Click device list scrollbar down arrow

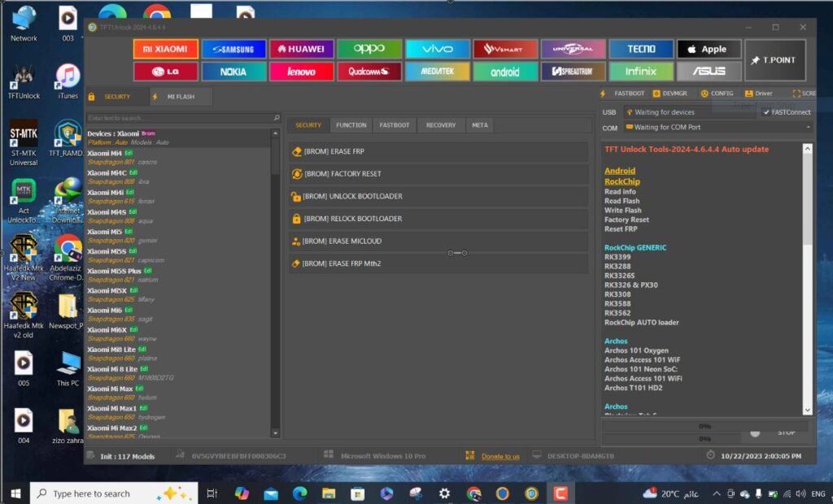pos(275,432)
